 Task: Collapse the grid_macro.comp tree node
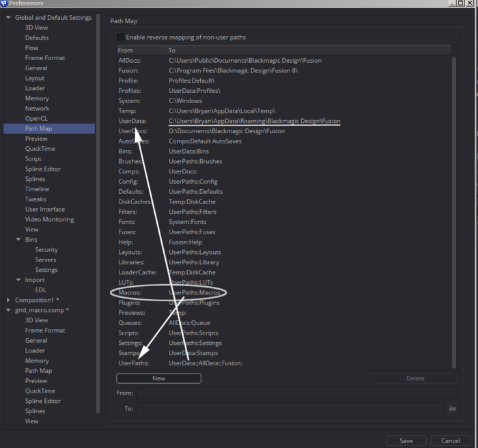click(8, 310)
